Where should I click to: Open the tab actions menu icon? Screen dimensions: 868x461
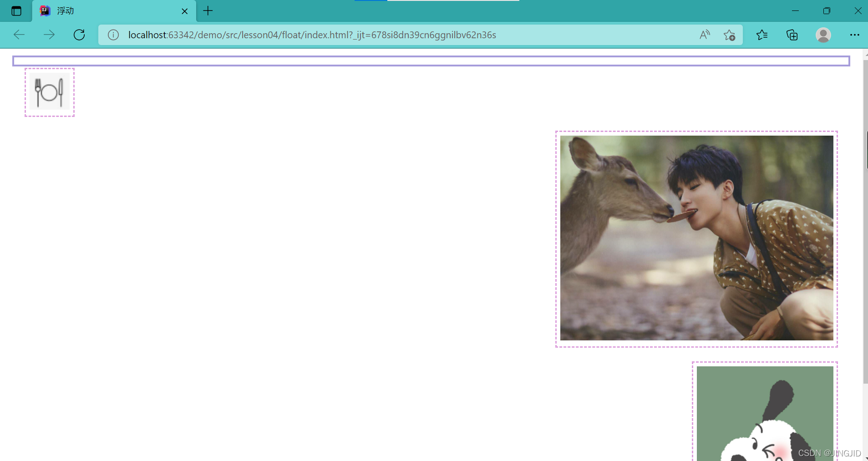tap(16, 11)
